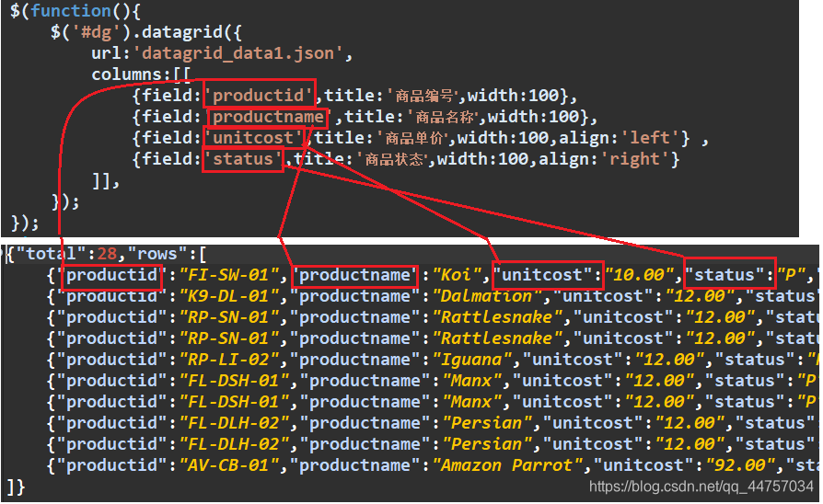823x504 pixels.
Task: Select 'status' field value in columns code
Action: click(243, 159)
